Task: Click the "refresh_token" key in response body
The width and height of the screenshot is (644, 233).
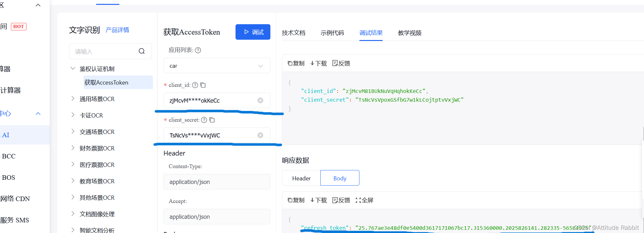Action: 325,228
